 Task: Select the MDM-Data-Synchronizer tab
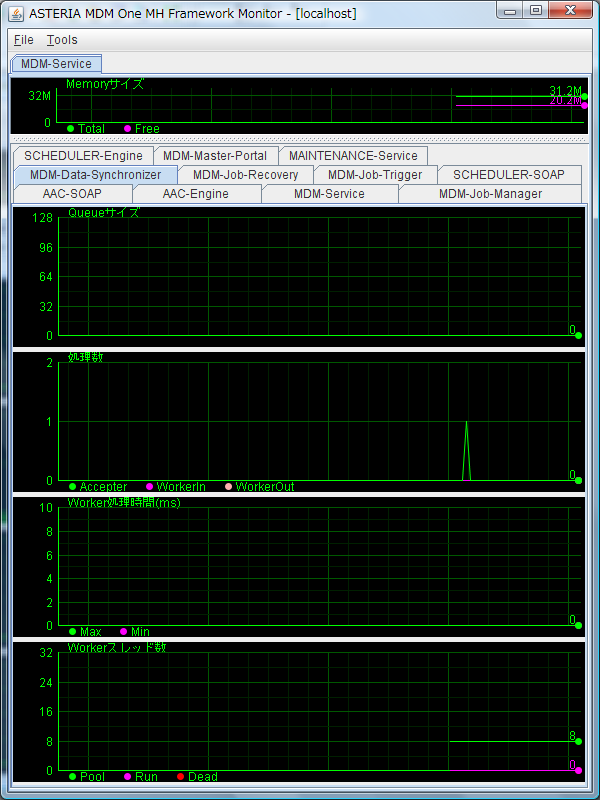[95, 174]
